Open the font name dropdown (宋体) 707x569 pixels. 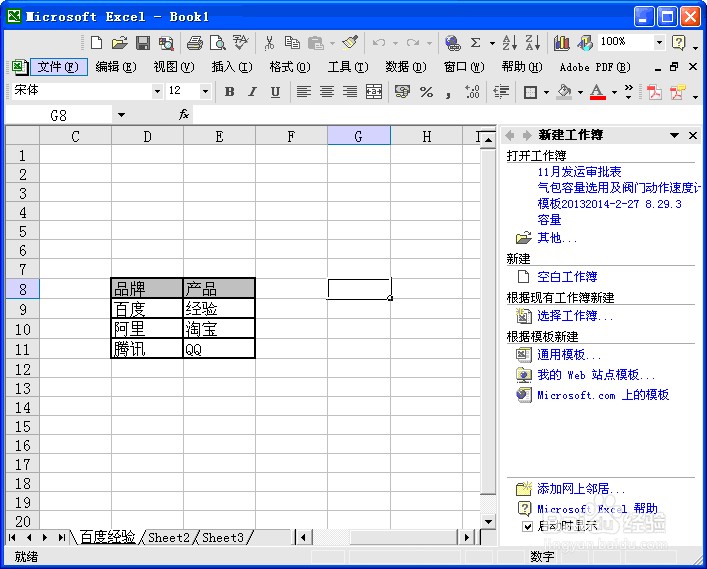click(x=157, y=92)
